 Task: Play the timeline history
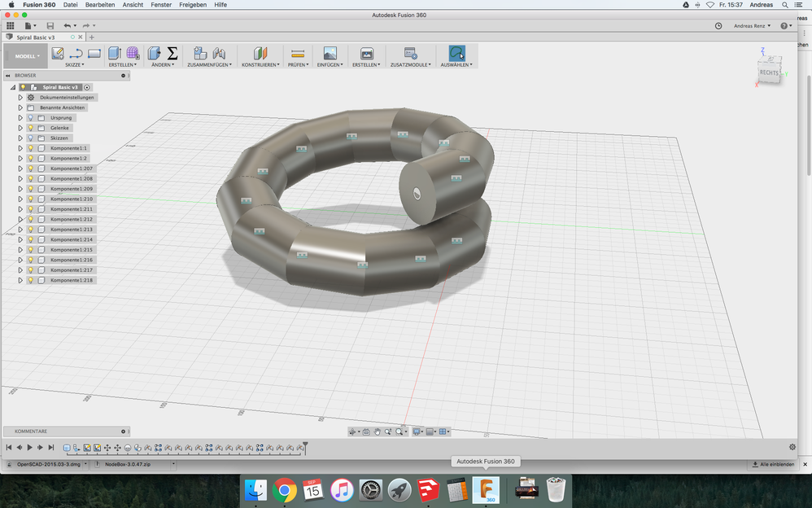[x=29, y=448]
